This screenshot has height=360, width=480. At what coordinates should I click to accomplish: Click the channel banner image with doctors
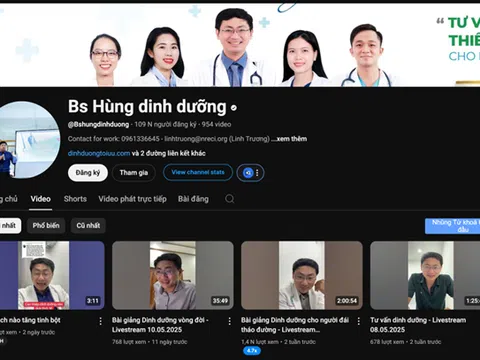240,45
